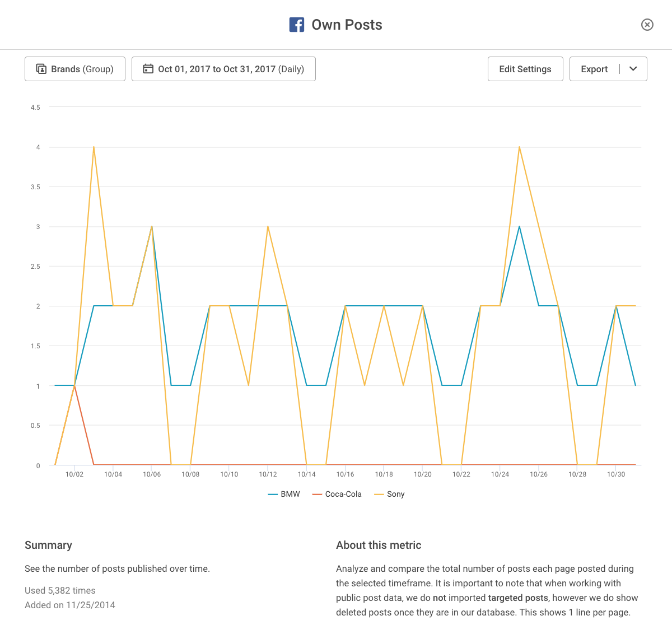
Task: Close the Own Posts dialog
Action: click(x=647, y=25)
